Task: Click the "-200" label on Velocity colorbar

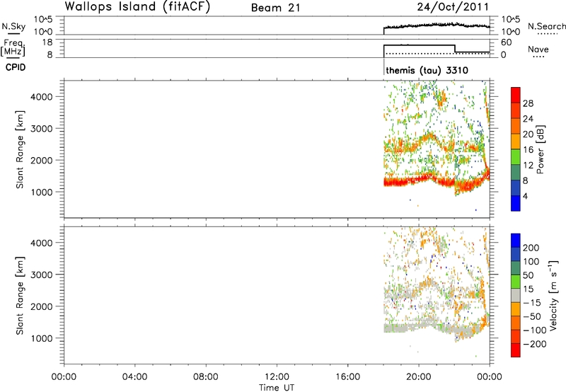Action: (535, 344)
